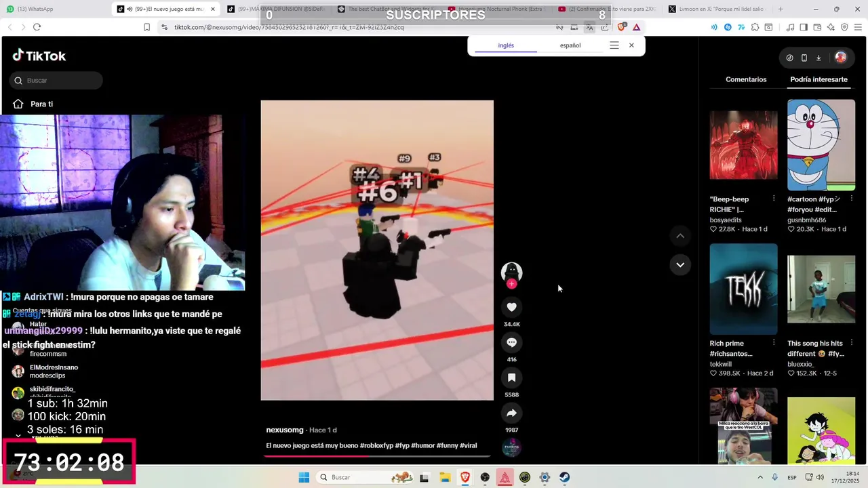
Task: Open the TikTok profile avatar menu
Action: pyautogui.click(x=841, y=58)
